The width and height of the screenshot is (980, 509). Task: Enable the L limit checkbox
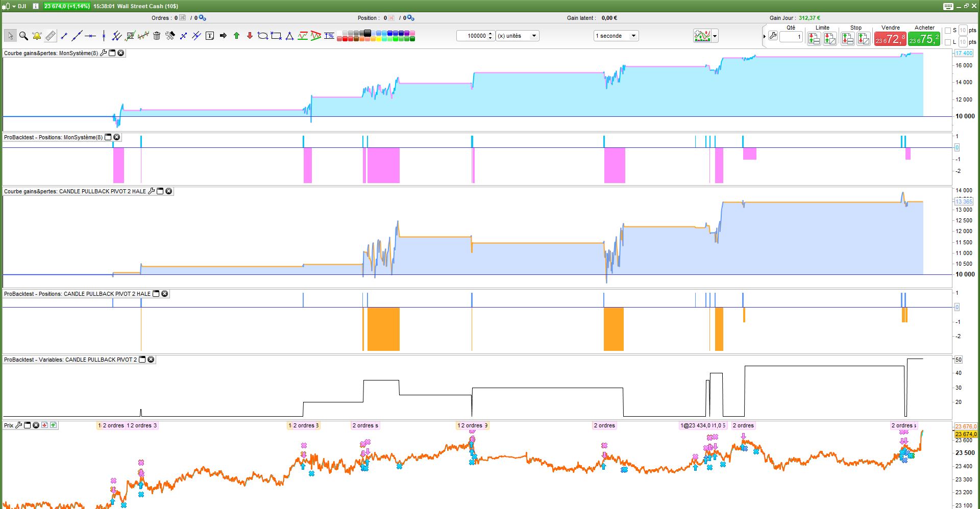pyautogui.click(x=948, y=42)
